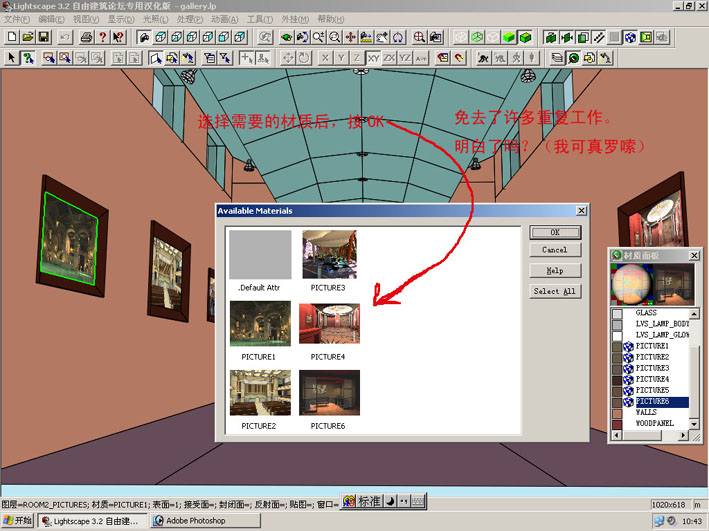Click the 开始 Start button
This screenshot has width=709, height=531.
18,521
